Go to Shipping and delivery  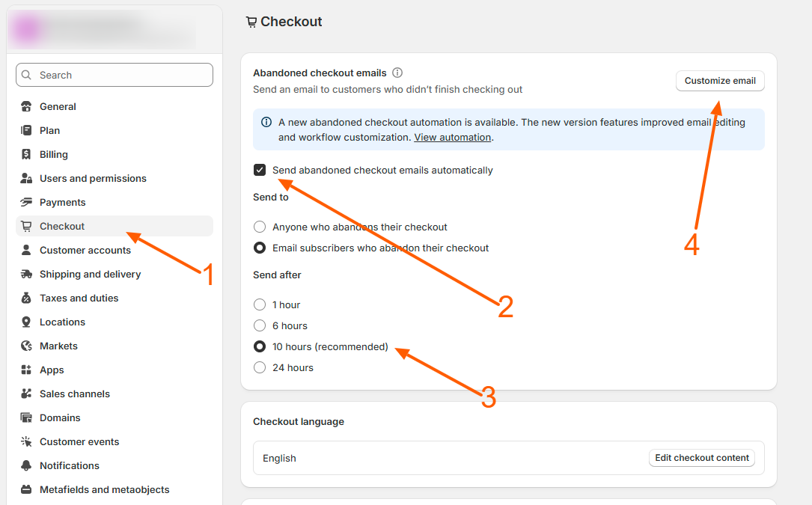[115, 274]
